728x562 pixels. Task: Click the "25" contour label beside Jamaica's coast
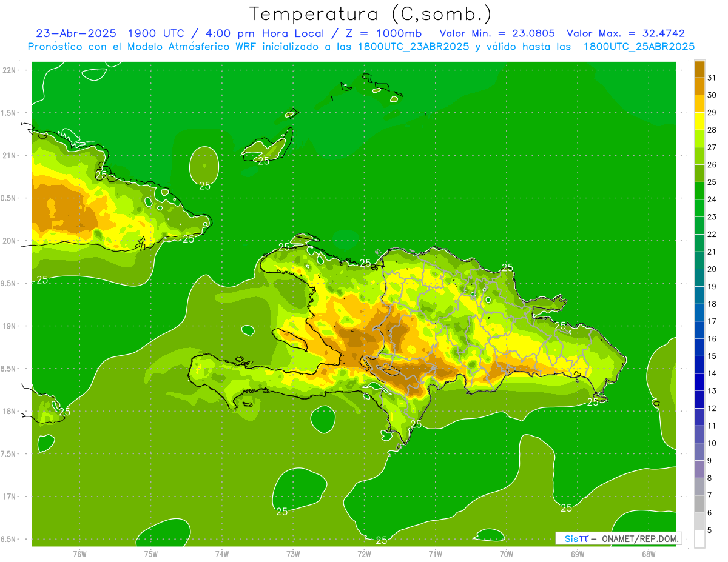(x=65, y=412)
